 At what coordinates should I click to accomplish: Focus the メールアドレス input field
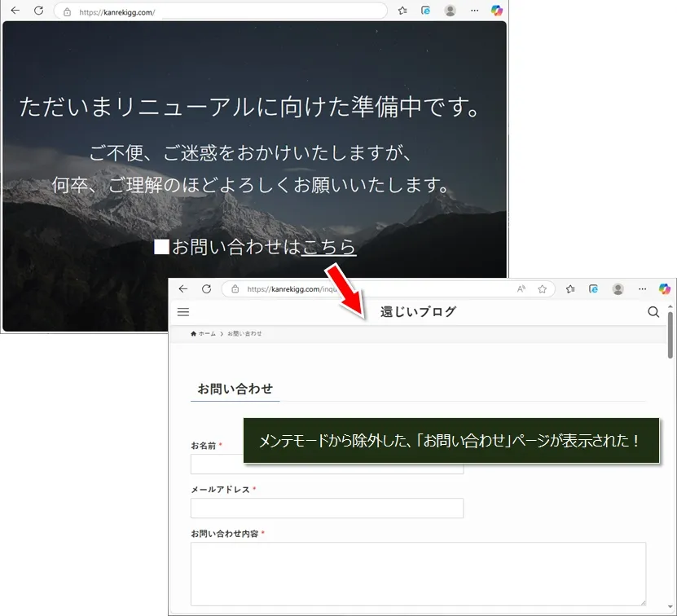coord(327,508)
